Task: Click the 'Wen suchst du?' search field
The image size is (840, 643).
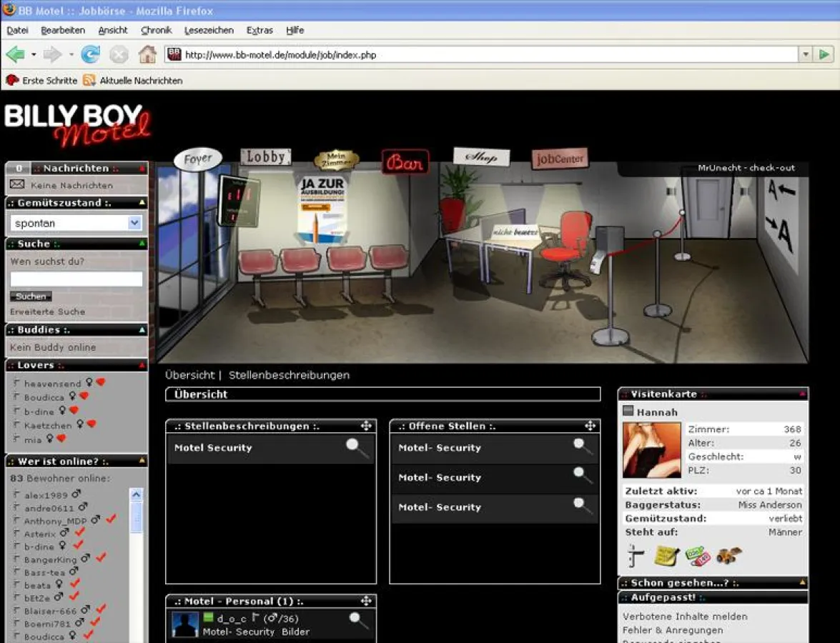Action: coord(76,279)
